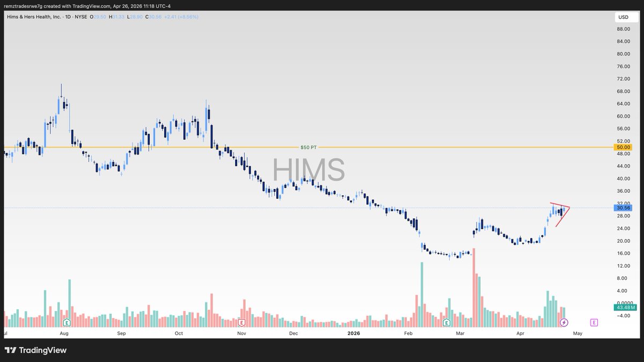Click the upcoming earnings marker near May
Viewport: 644px width, 362px height.
tap(594, 323)
